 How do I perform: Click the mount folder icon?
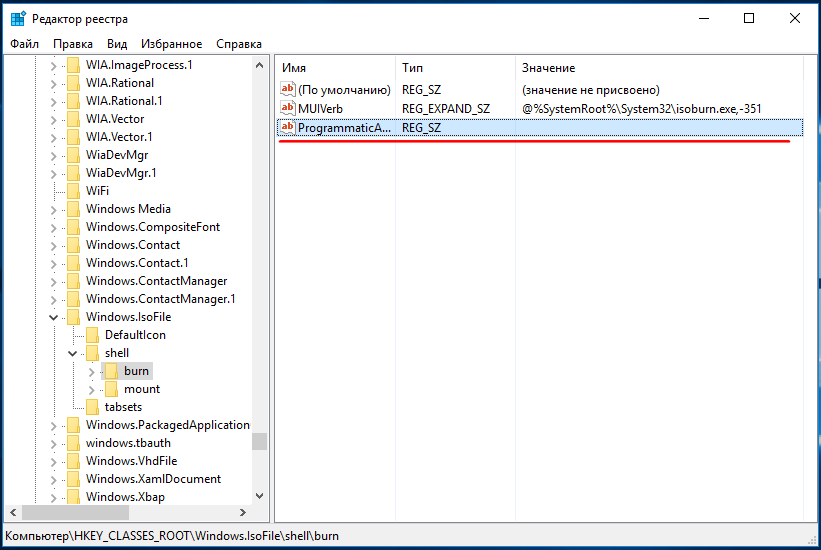point(111,389)
